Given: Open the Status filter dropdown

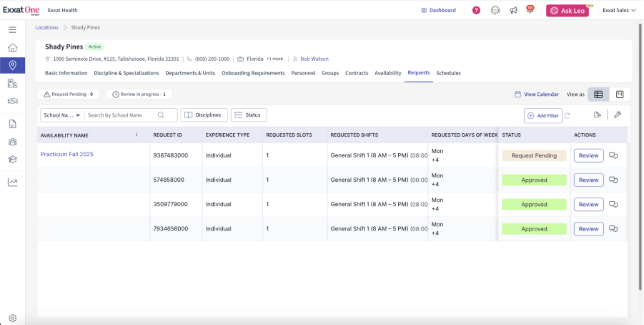Looking at the screenshot, I should click(x=249, y=115).
